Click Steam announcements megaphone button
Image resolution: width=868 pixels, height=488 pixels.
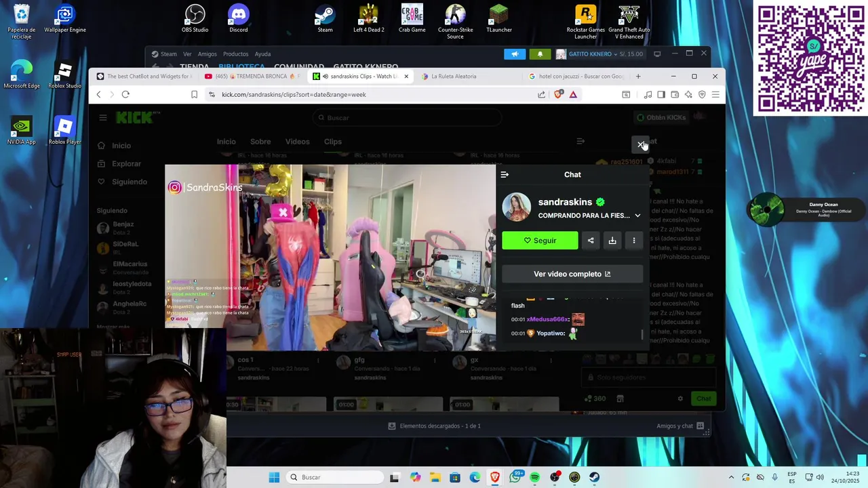pos(515,54)
